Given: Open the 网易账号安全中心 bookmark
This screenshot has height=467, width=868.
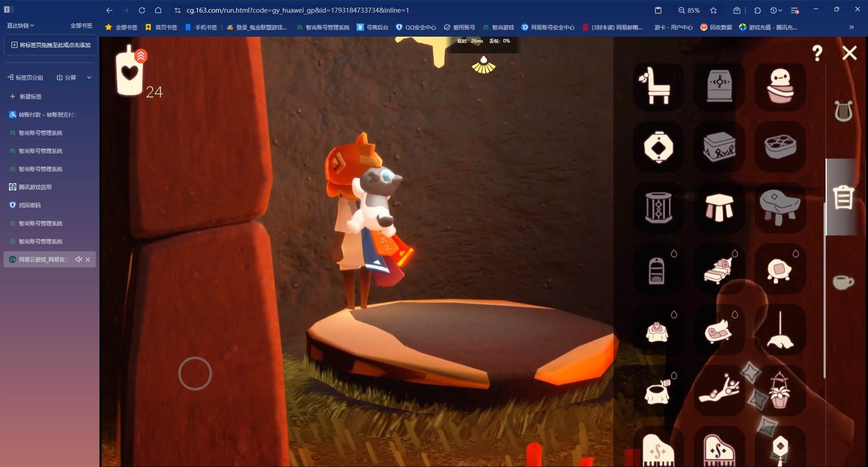Looking at the screenshot, I should click(x=548, y=27).
